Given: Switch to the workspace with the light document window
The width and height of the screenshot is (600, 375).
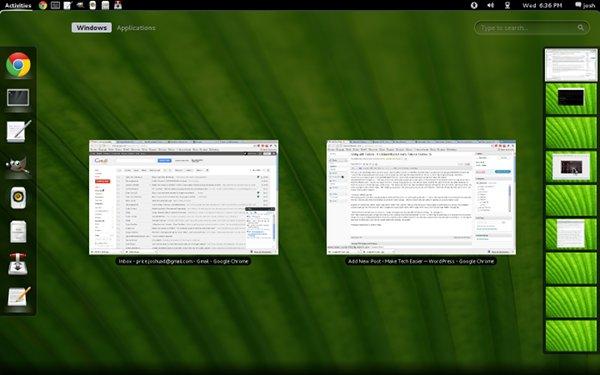Looking at the screenshot, I should (571, 234).
